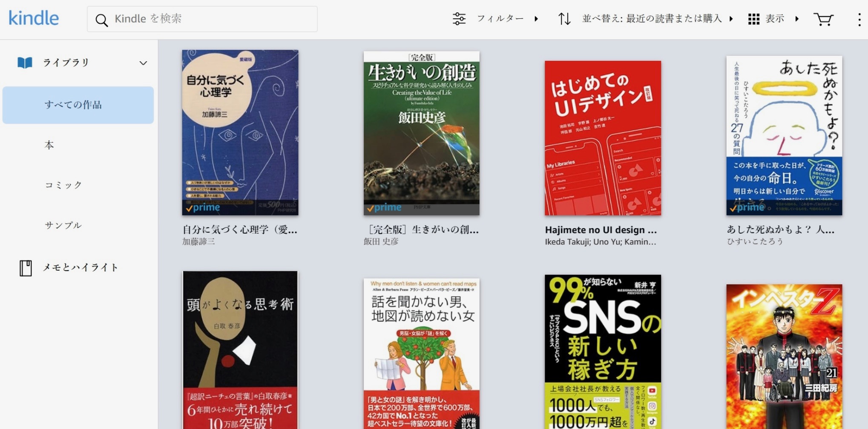
Task: Click the notes and highlights bookmark icon
Action: click(x=26, y=268)
